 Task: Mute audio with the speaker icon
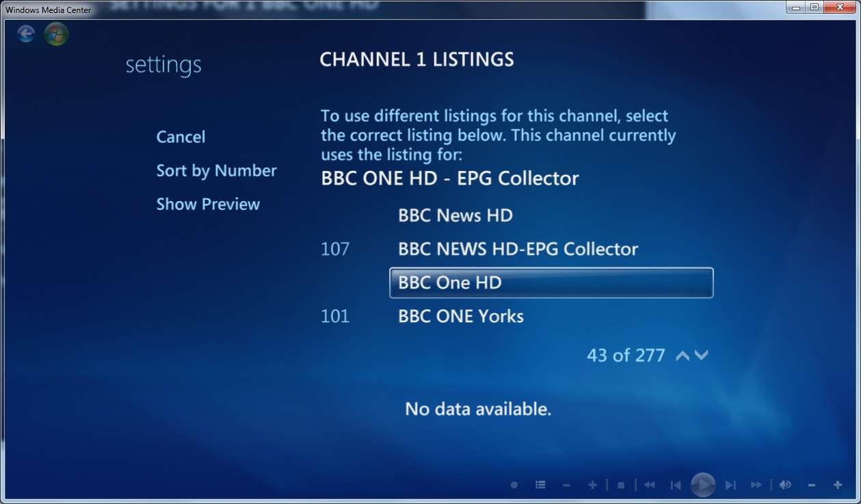pos(786,485)
